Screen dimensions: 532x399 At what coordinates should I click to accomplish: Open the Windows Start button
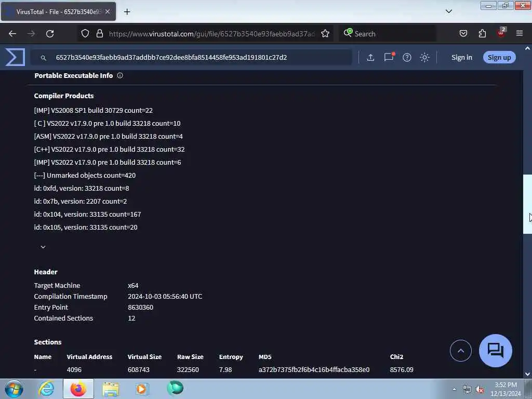[14, 389]
